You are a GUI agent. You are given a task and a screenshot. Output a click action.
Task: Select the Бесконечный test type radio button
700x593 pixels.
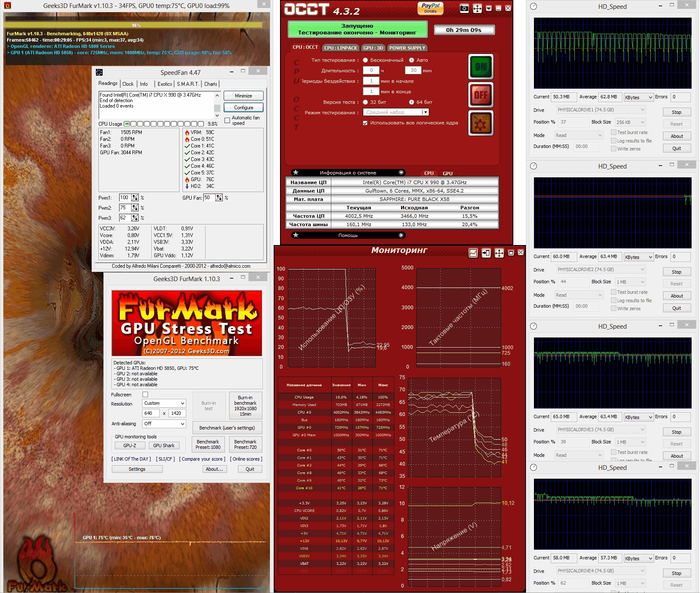tap(365, 60)
